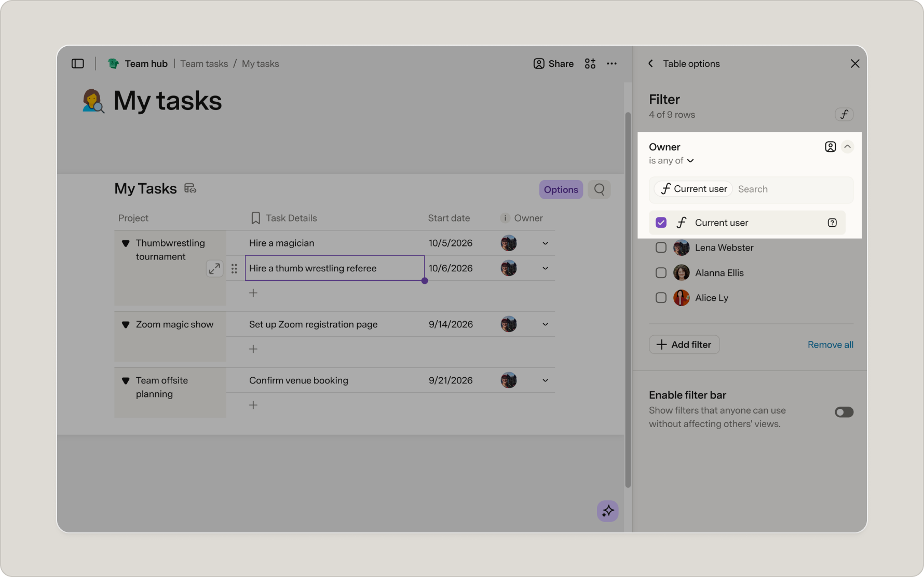The width and height of the screenshot is (924, 577).
Task: Open the Team hub doc icon
Action: pyautogui.click(x=113, y=64)
